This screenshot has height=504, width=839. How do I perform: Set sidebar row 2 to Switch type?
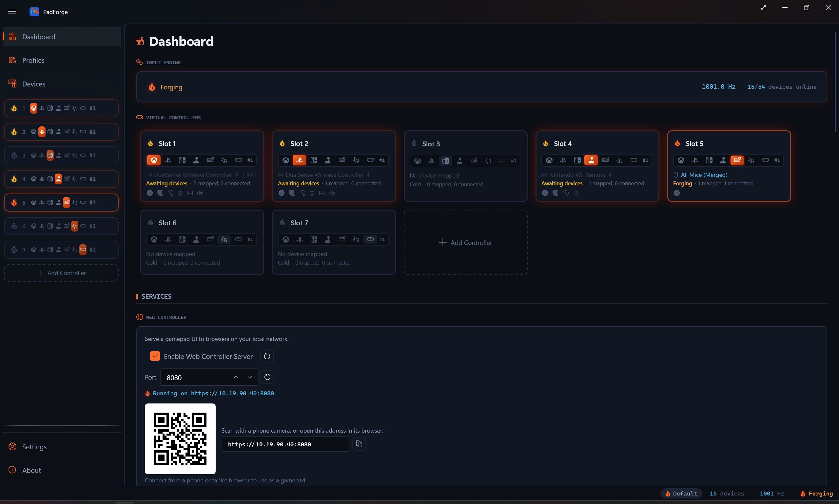(x=50, y=132)
